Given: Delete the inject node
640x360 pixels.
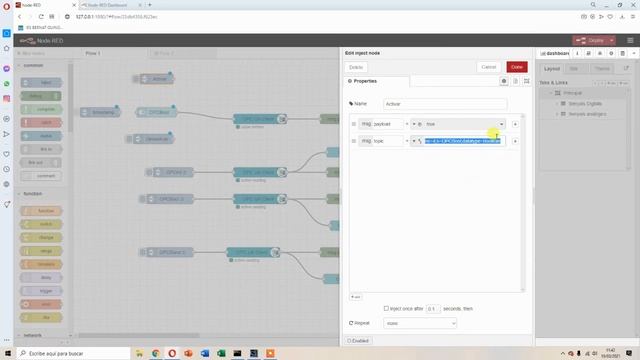Looking at the screenshot, I should [356, 67].
